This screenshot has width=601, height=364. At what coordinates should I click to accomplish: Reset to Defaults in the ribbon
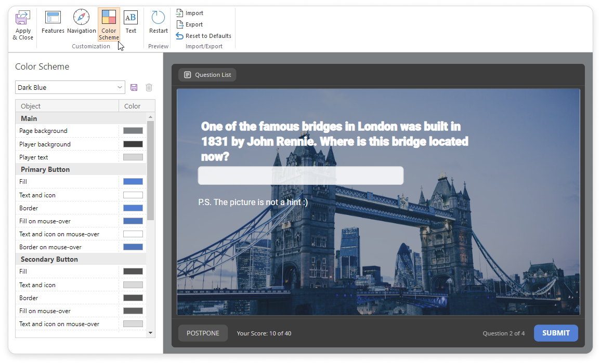click(x=203, y=36)
